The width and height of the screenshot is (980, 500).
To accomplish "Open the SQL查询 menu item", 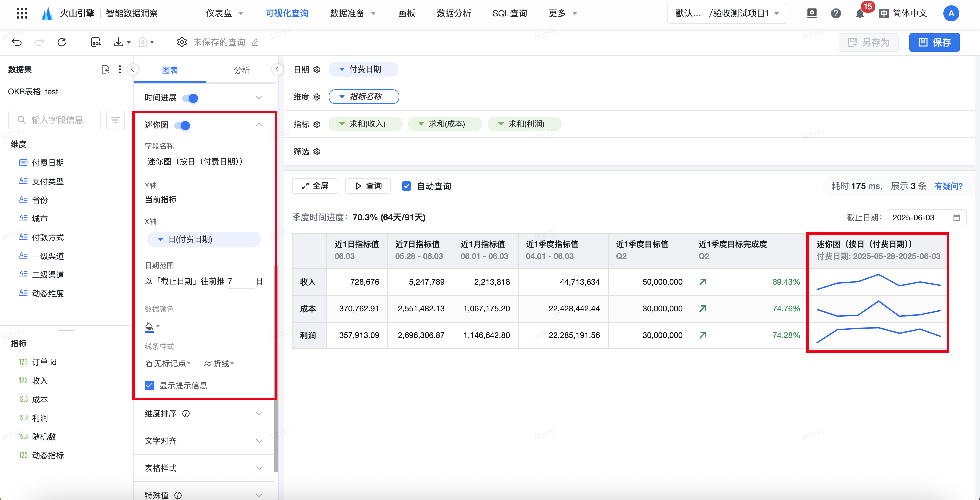I will 509,13.
